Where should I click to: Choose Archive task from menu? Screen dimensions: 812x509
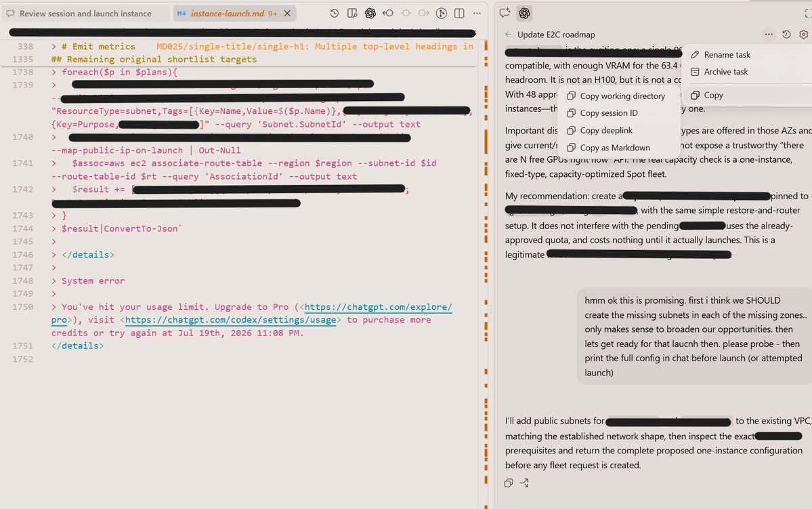click(725, 72)
